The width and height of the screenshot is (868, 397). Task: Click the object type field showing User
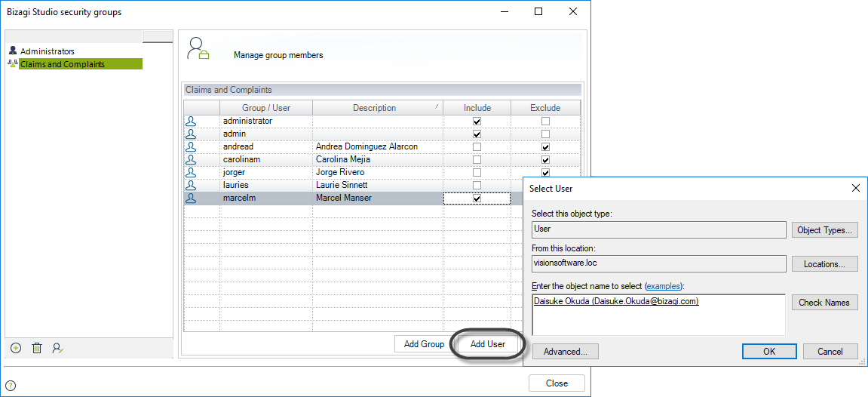click(x=659, y=229)
